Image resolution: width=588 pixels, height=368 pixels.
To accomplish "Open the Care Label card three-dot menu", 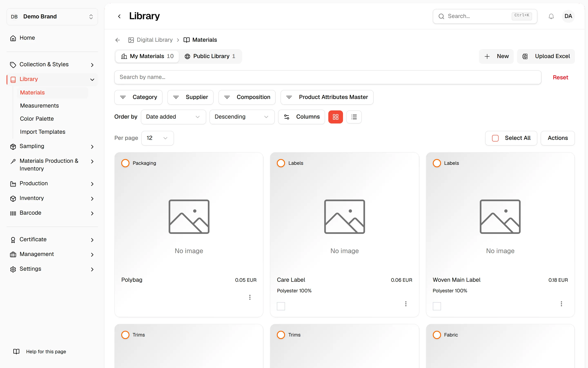I will pyautogui.click(x=406, y=304).
